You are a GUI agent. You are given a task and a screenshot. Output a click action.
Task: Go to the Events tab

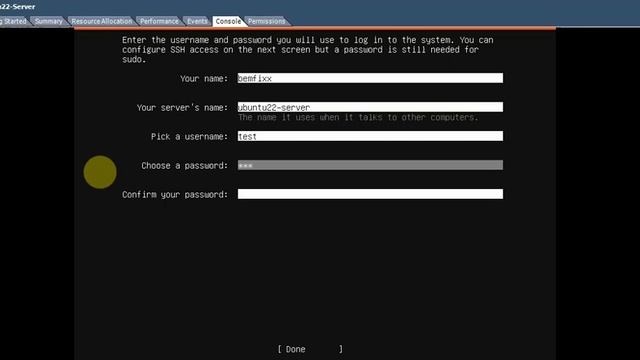[x=197, y=21]
